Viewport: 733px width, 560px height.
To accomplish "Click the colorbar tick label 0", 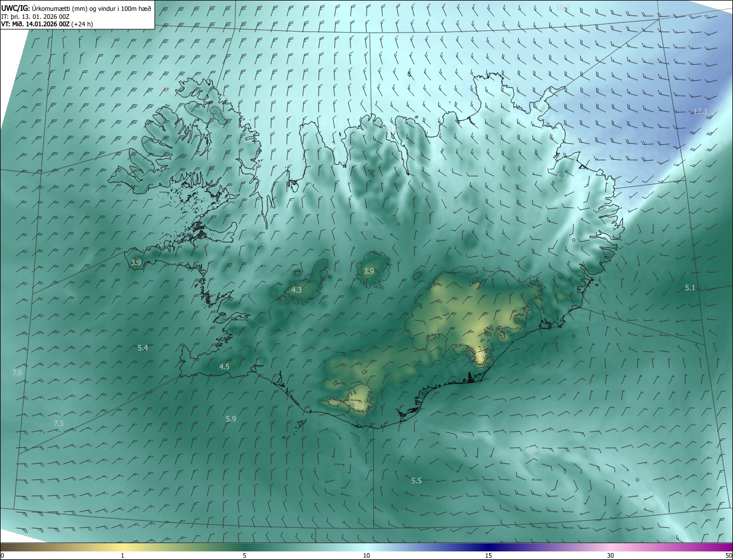I will (2, 555).
